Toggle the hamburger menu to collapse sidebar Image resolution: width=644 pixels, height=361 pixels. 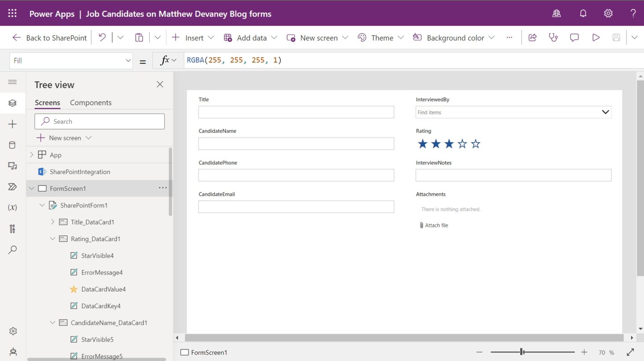(13, 82)
